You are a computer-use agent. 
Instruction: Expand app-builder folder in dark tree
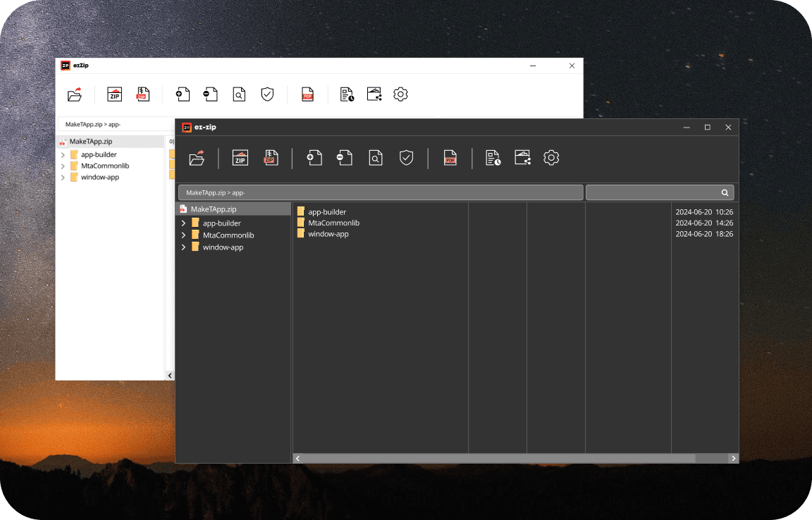pos(183,223)
